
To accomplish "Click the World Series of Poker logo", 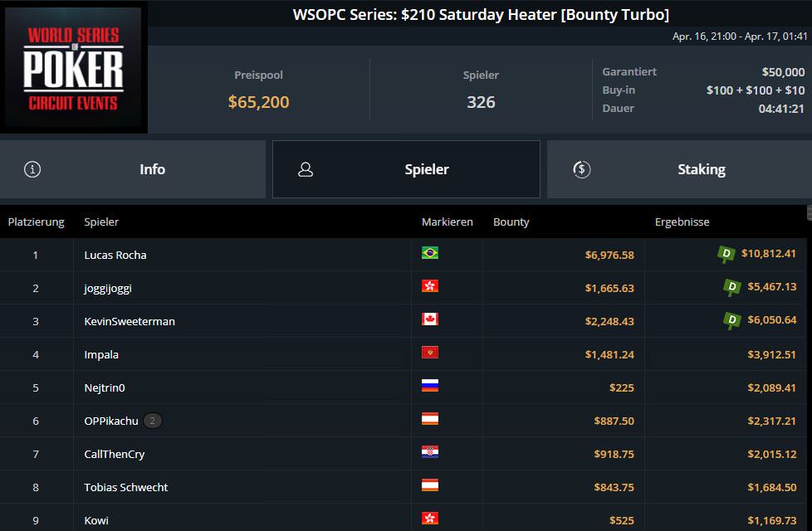I will pos(74,69).
